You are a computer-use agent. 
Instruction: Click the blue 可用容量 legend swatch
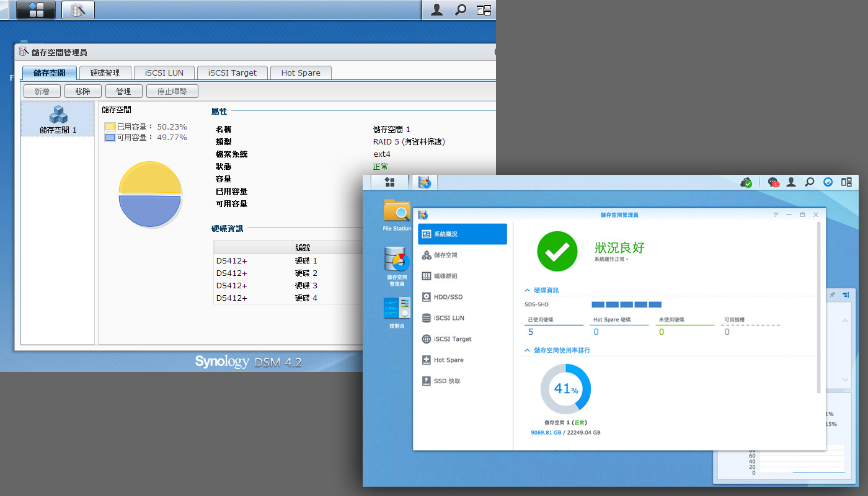point(110,138)
